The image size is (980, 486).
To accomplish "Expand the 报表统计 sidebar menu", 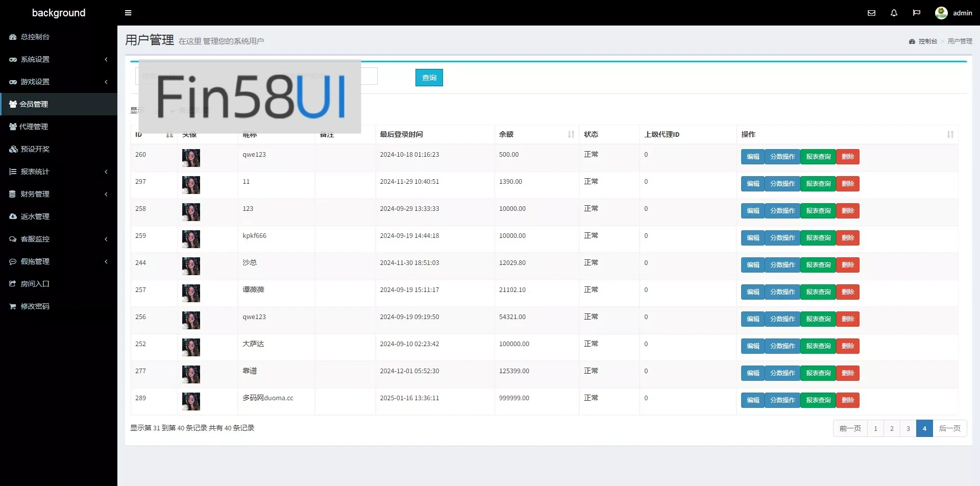I will point(58,172).
